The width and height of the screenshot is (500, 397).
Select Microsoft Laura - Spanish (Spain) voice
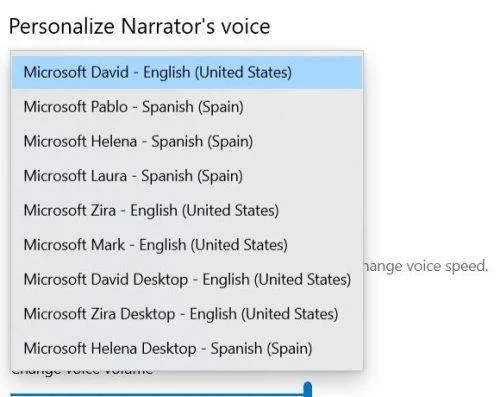[x=187, y=176]
